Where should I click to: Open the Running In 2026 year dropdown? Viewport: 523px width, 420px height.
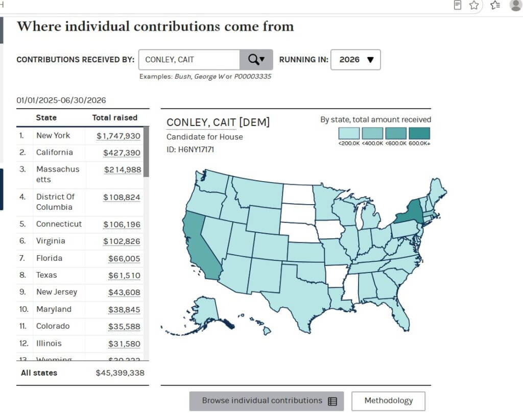click(x=355, y=60)
